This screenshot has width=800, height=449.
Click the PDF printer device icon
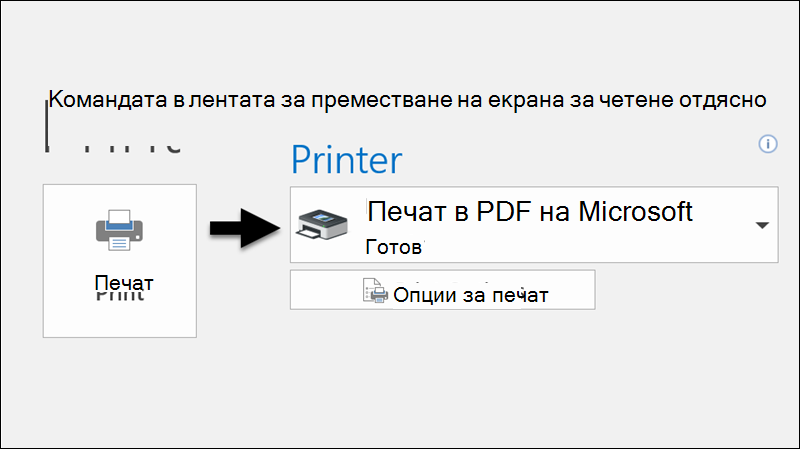point(322,224)
